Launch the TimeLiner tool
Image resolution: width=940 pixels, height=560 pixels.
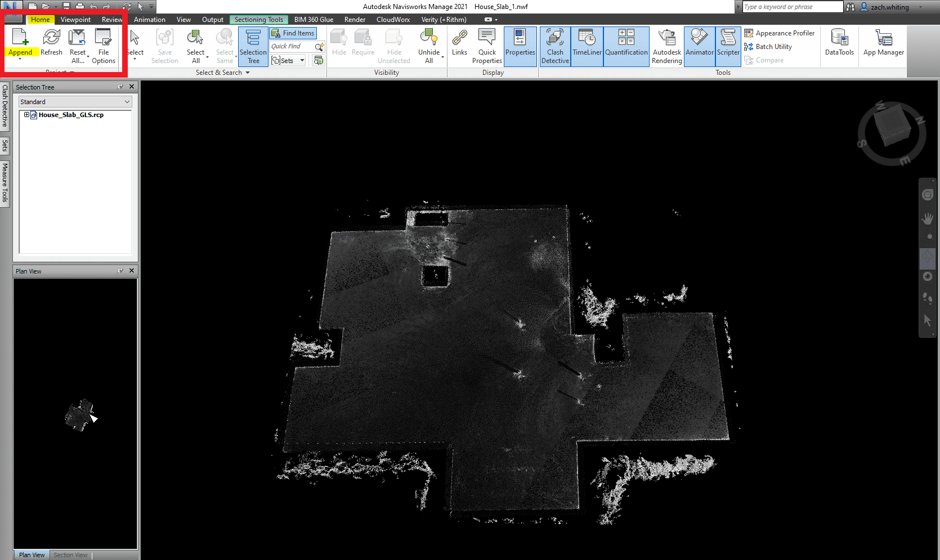click(x=587, y=45)
